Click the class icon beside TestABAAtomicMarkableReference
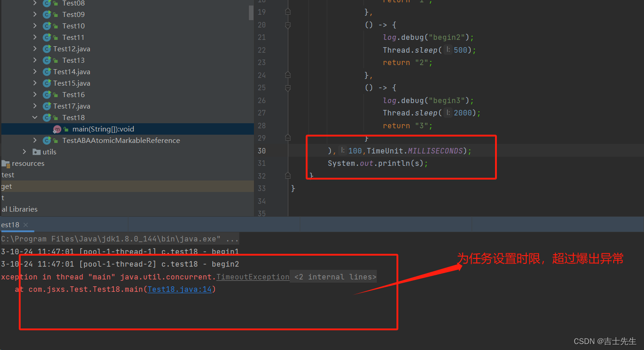Screen dimensions: 644x350 point(47,140)
